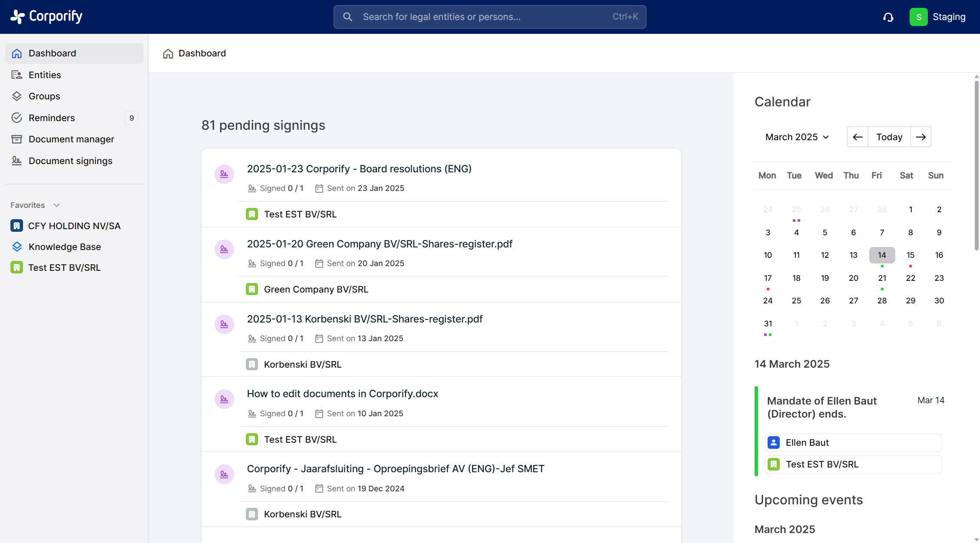
Task: Click Ellen Baut person icon
Action: click(774, 442)
